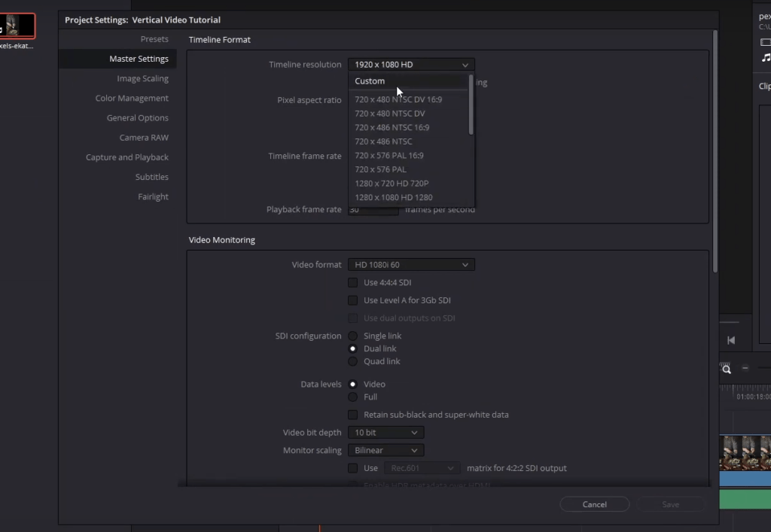This screenshot has width=771, height=532.
Task: Click the go-to-first-frame playback icon
Action: pyautogui.click(x=731, y=340)
